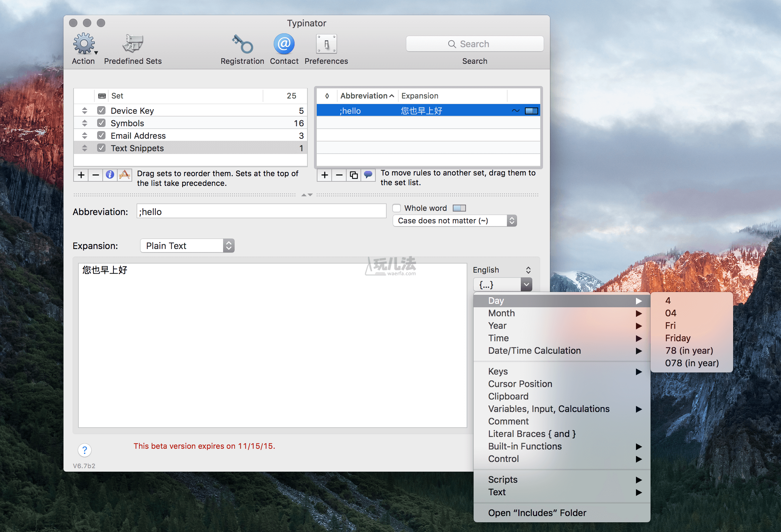Screen dimensions: 781x532
Task: Expand the Month submenu
Action: click(x=562, y=313)
